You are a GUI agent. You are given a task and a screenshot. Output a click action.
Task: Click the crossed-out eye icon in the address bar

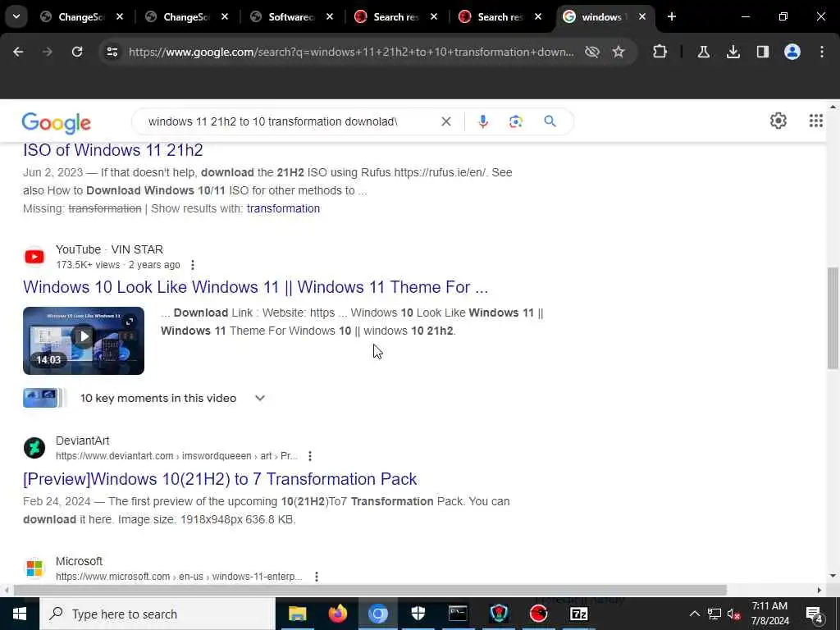(x=592, y=52)
